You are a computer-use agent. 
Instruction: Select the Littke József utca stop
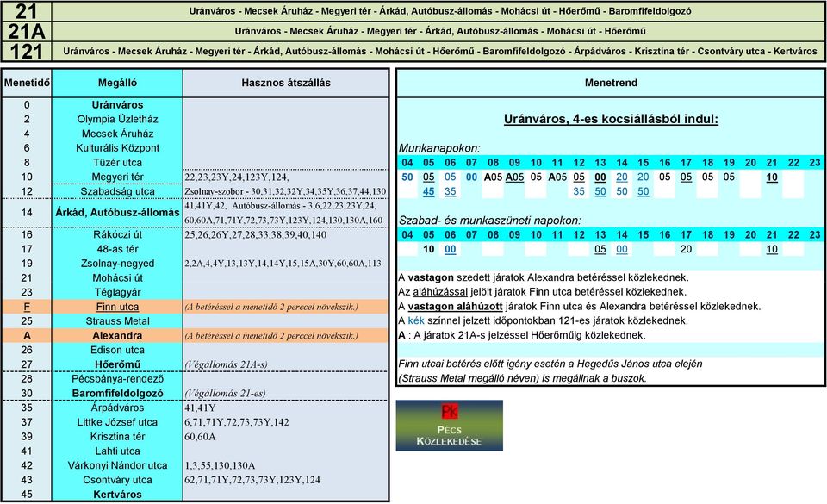coord(117,422)
